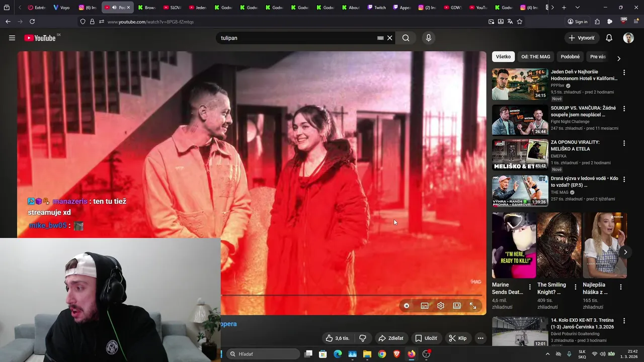644x362 pixels.
Task: Open options for The Smiling Knight short
Action: [575, 287]
